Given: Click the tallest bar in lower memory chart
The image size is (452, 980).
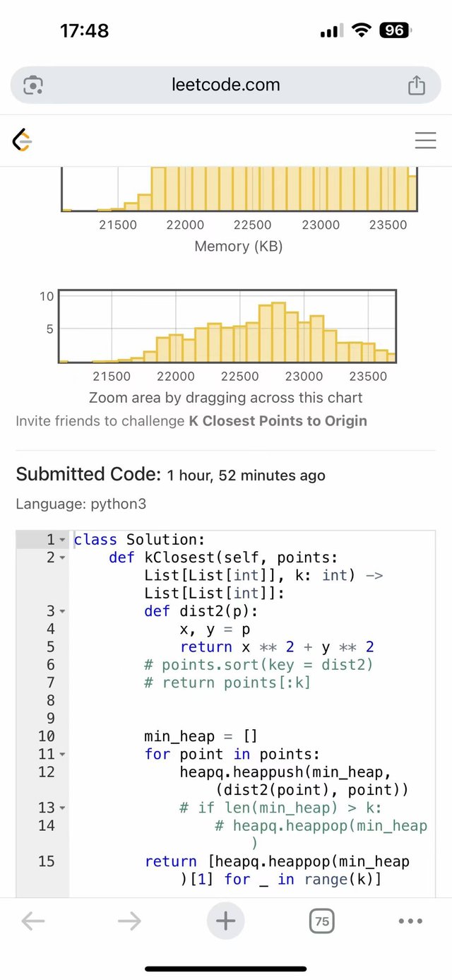Looking at the screenshot, I should (278, 332).
